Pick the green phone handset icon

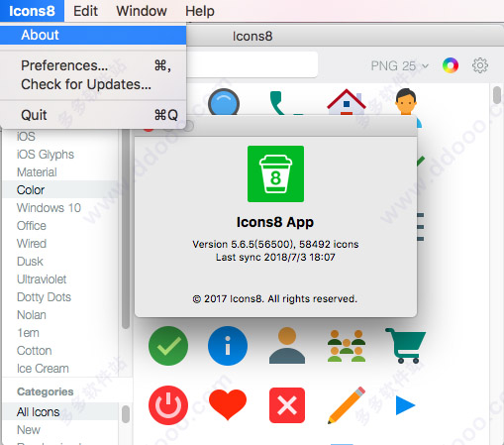(x=286, y=103)
